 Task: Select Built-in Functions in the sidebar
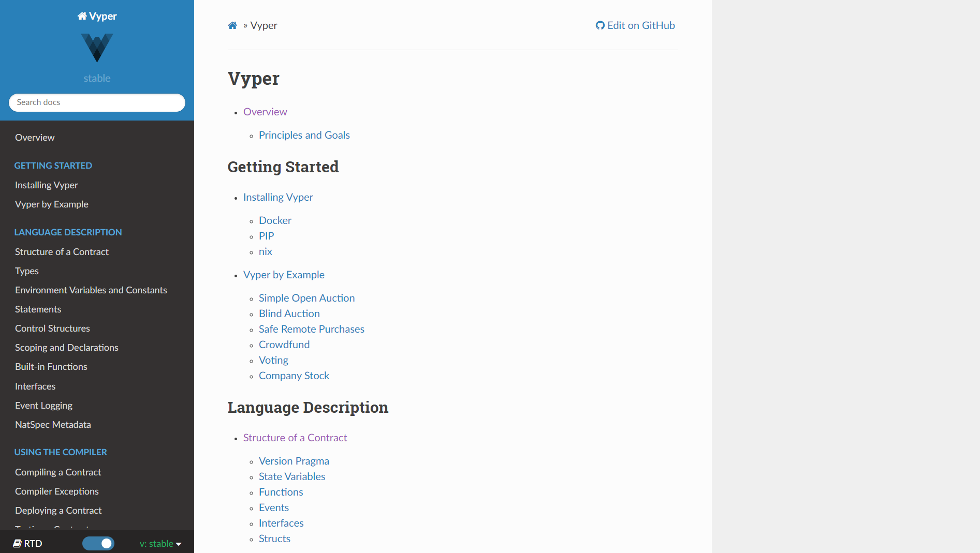[x=51, y=367]
